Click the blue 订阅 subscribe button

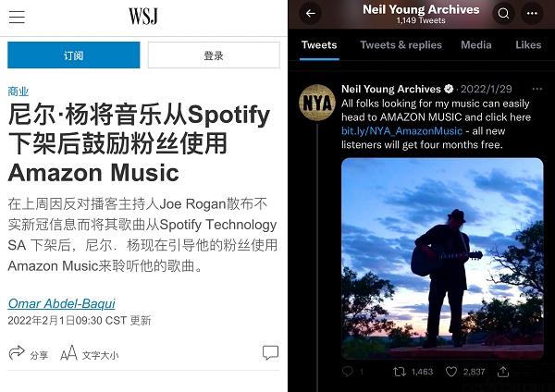point(74,55)
